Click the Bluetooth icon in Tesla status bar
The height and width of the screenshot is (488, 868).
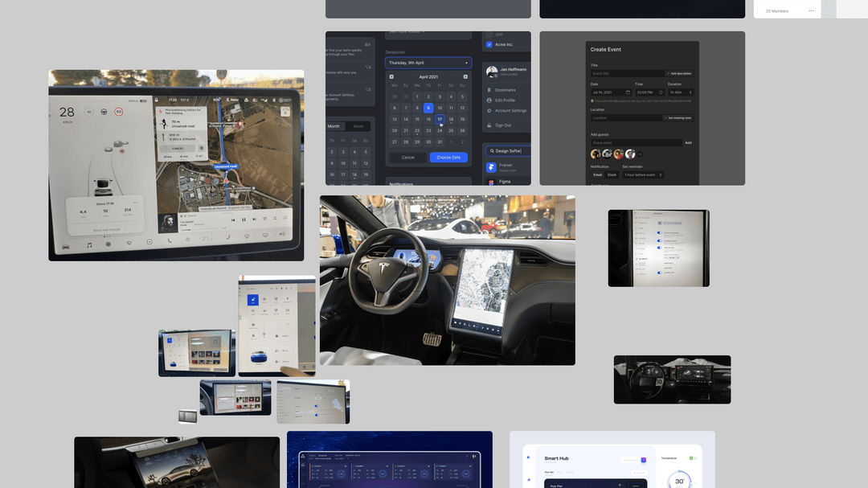(x=273, y=100)
